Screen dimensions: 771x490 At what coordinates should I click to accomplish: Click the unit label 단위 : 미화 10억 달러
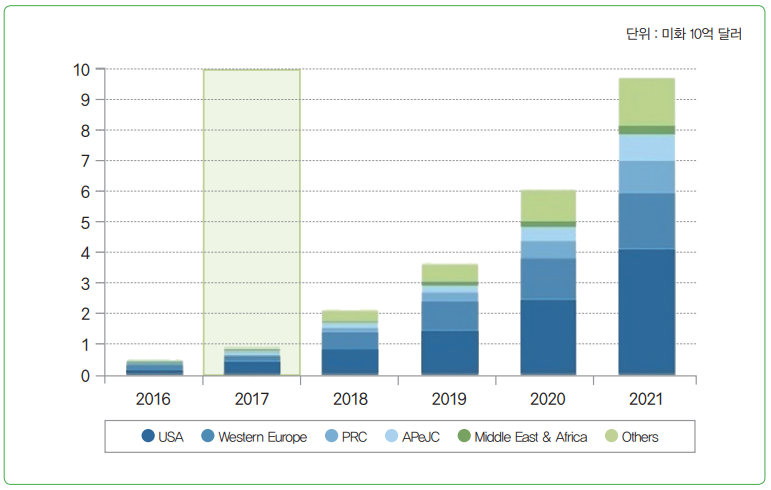683,34
